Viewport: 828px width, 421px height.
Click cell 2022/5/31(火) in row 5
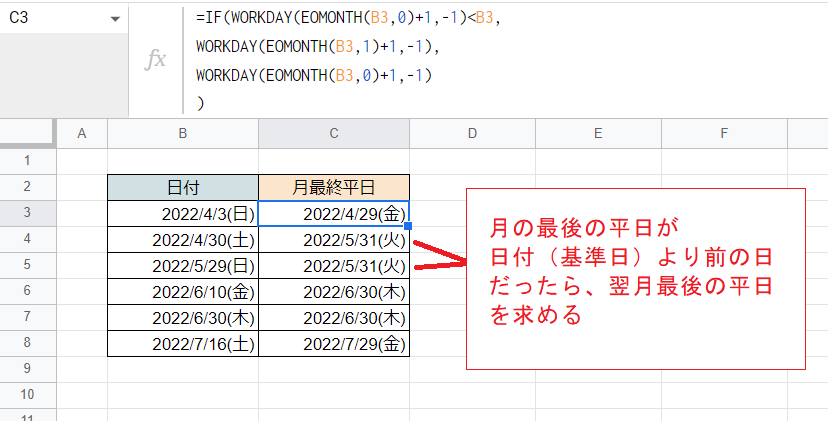pos(334,265)
